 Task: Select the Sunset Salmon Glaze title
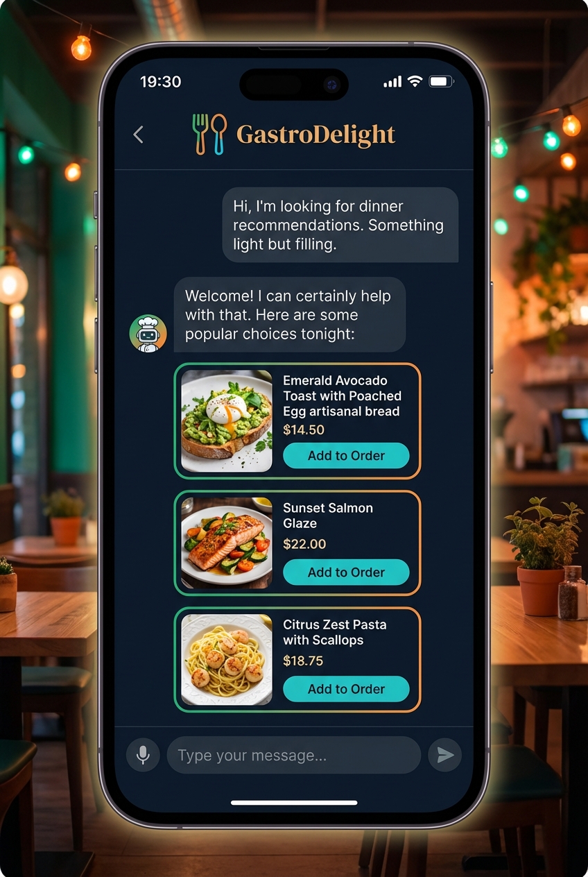click(x=328, y=516)
